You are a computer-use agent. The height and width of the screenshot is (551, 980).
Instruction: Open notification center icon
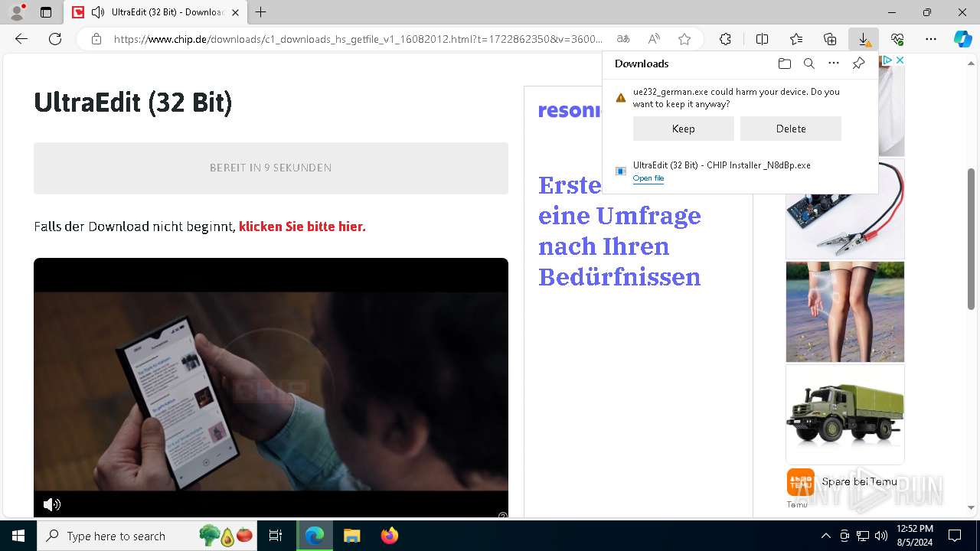[955, 536]
